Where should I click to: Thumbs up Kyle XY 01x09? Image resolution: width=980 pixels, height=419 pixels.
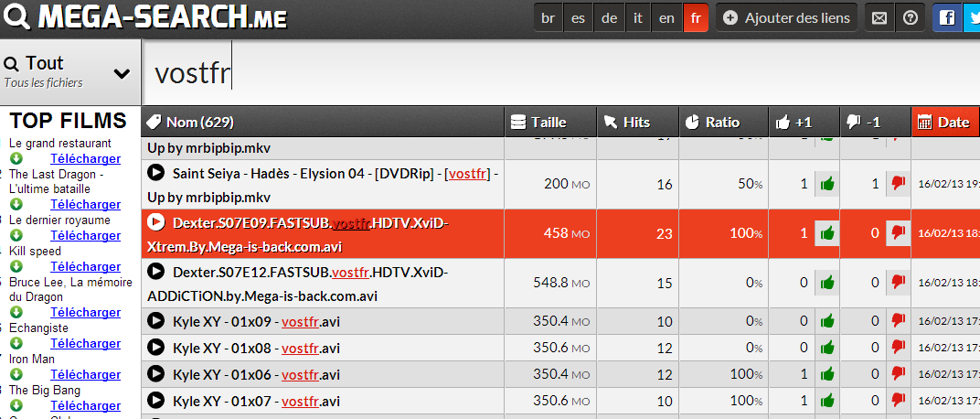(x=826, y=321)
